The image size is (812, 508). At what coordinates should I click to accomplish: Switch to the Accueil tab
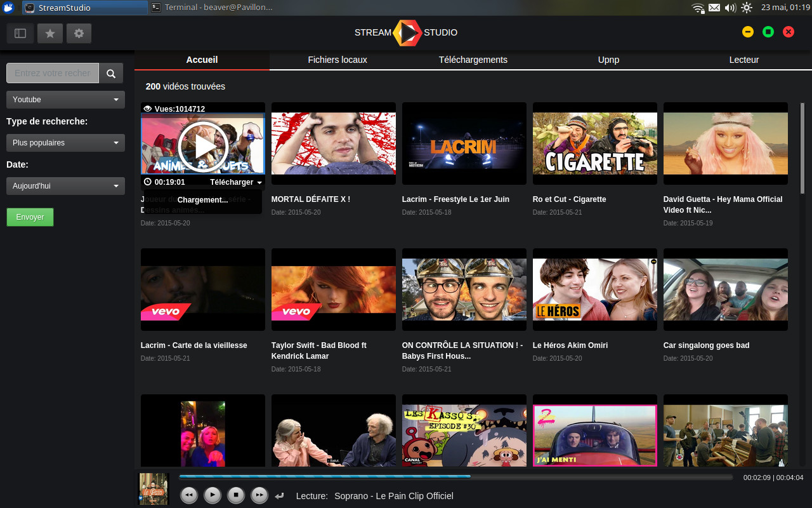[202, 60]
